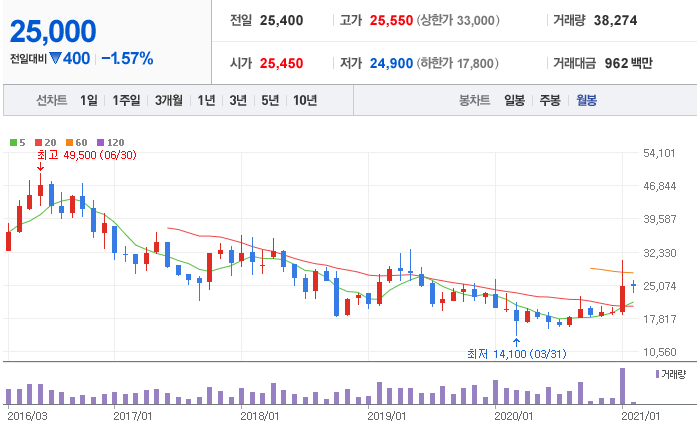Click the 고가 25,550 value

(x=391, y=20)
